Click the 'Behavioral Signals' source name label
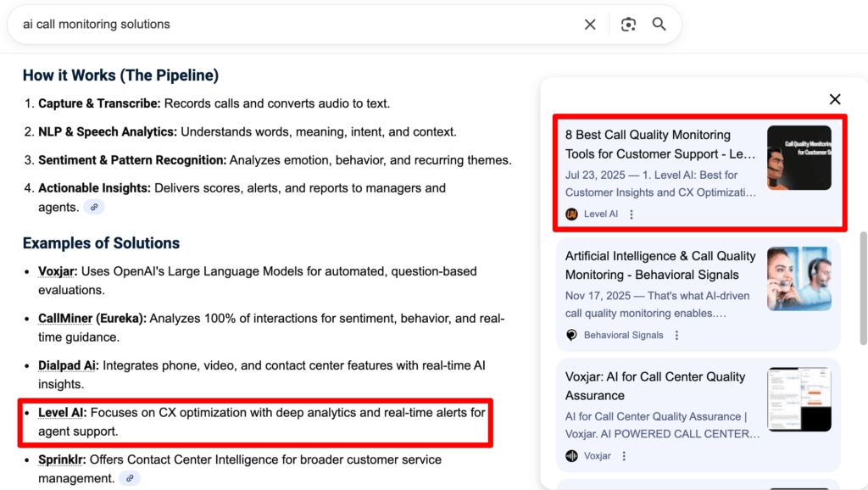 pyautogui.click(x=623, y=335)
